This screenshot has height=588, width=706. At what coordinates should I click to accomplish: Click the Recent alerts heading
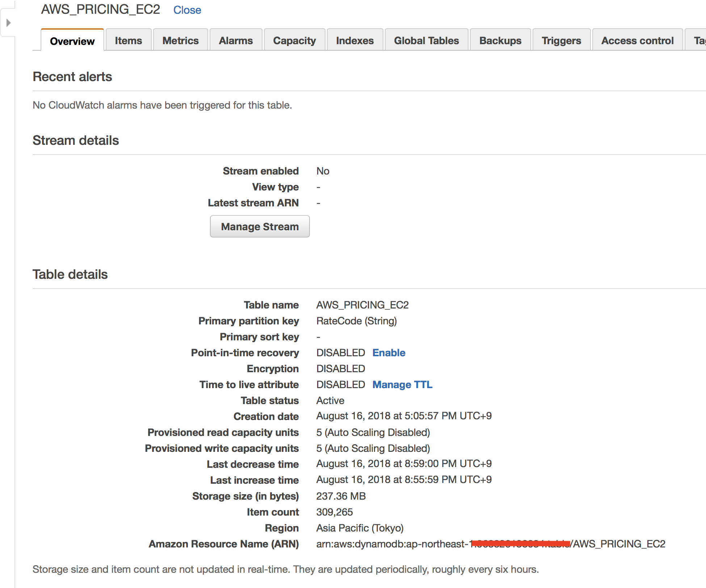coord(72,77)
